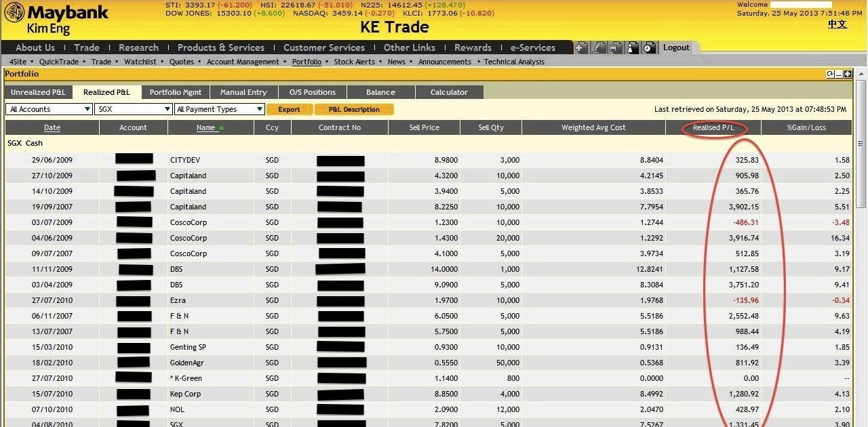The height and width of the screenshot is (427, 868).
Task: Click the add-page plus icon beside e-Services
Action: (582, 47)
